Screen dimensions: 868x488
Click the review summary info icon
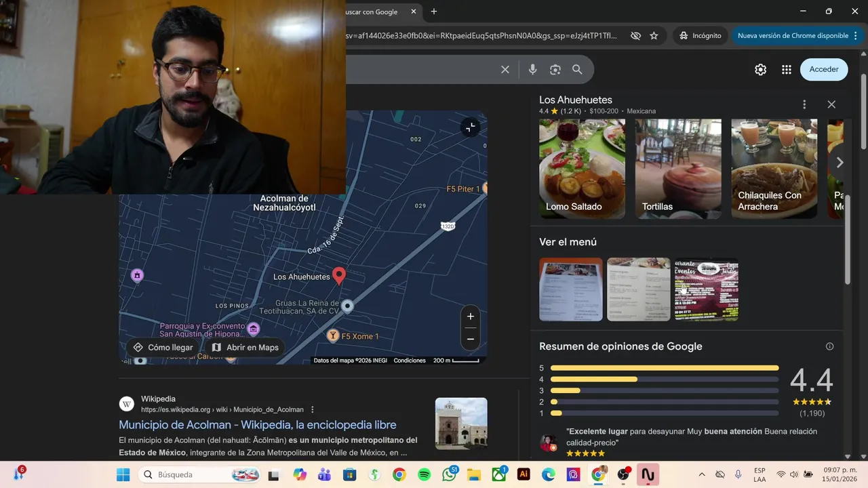pos(829,346)
